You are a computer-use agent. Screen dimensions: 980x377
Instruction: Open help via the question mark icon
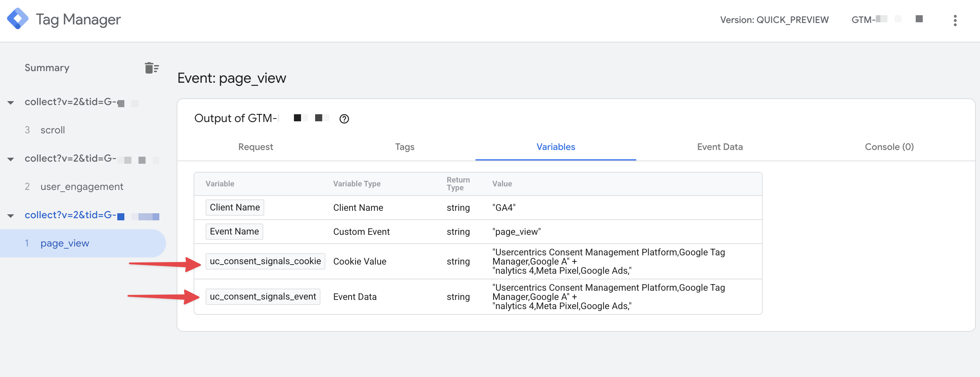coord(344,119)
